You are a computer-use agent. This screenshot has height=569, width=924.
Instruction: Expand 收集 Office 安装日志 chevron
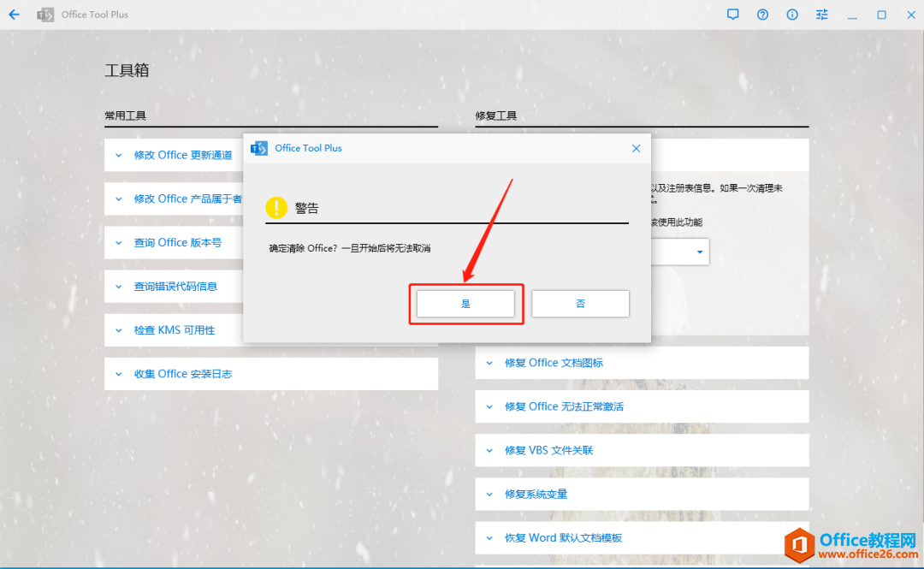point(119,374)
